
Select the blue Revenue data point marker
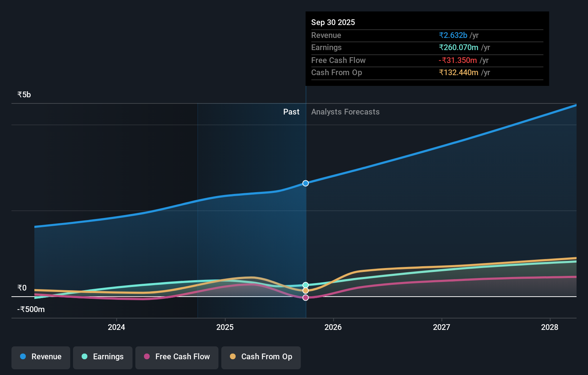point(305,183)
